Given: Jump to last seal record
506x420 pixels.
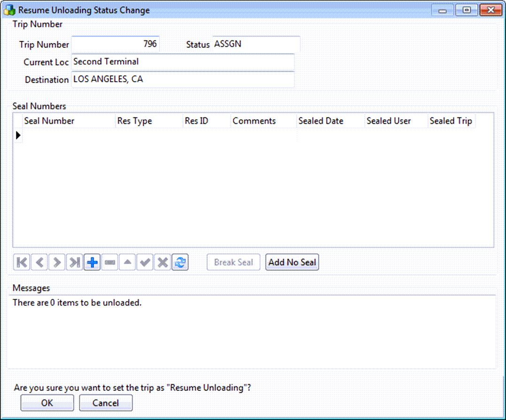Looking at the screenshot, I should pyautogui.click(x=74, y=262).
